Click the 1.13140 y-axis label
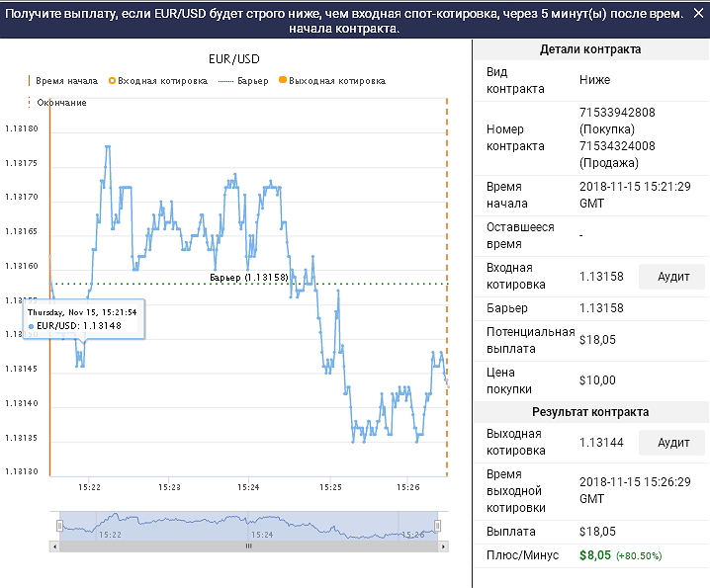The image size is (710, 588). coord(22,403)
